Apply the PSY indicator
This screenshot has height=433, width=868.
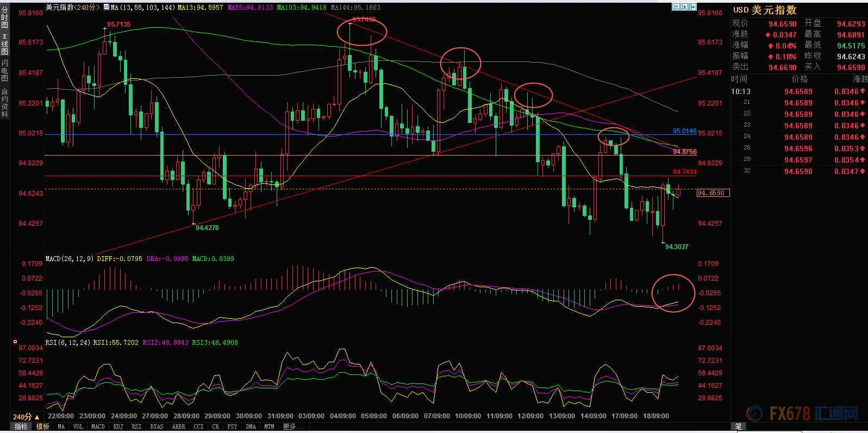pyautogui.click(x=232, y=426)
